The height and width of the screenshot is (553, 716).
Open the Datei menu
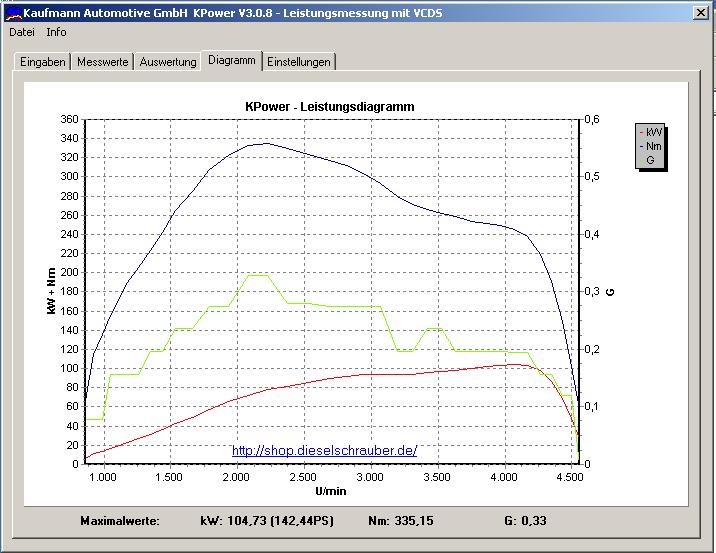click(x=22, y=32)
